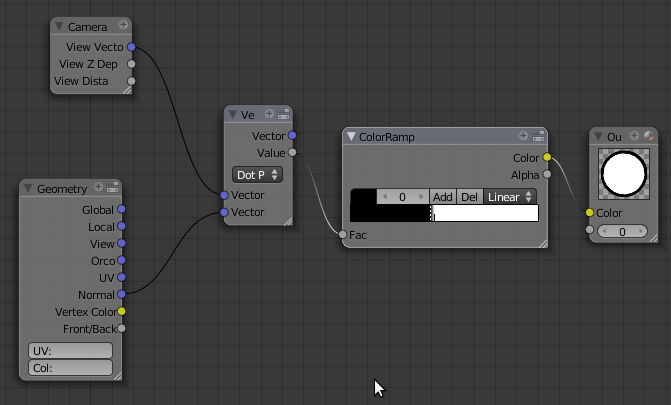Screen dimensions: 671x405
Task: Increase ColorRamp active stop index
Action: 421,197
